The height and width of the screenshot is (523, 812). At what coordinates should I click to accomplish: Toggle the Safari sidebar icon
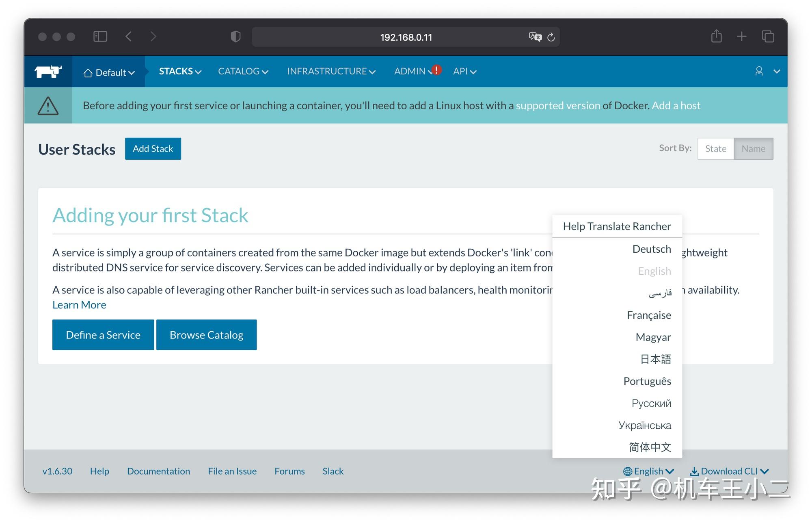tap(100, 37)
